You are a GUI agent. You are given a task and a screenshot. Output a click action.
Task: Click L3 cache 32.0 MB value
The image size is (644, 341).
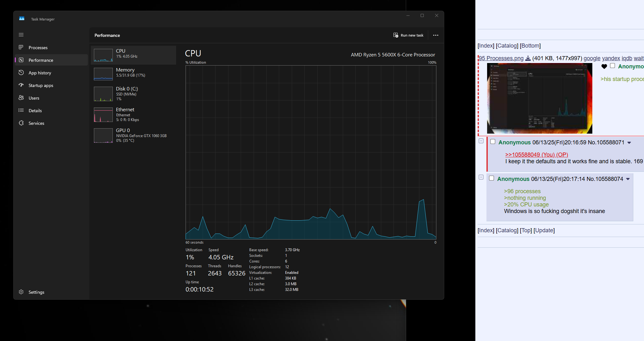click(x=292, y=290)
